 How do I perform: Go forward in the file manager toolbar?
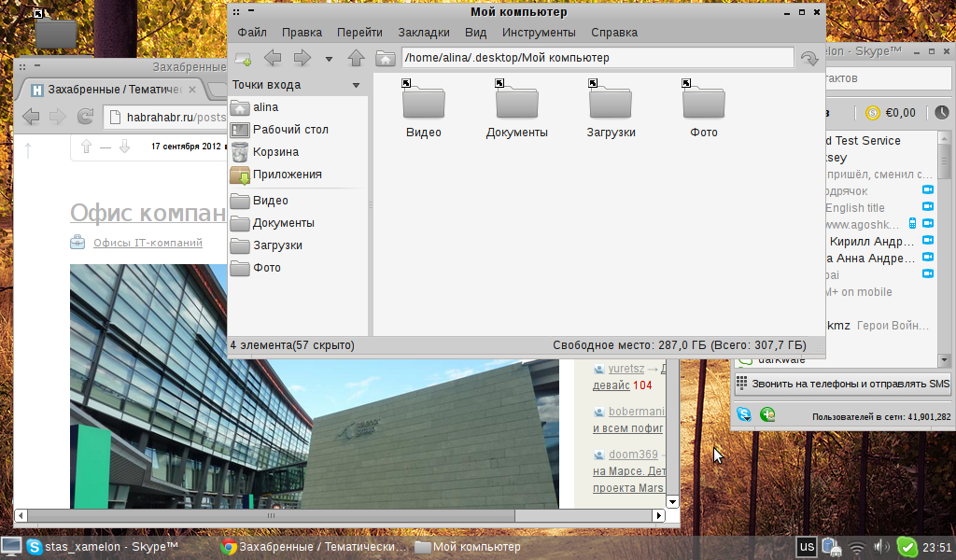[302, 59]
